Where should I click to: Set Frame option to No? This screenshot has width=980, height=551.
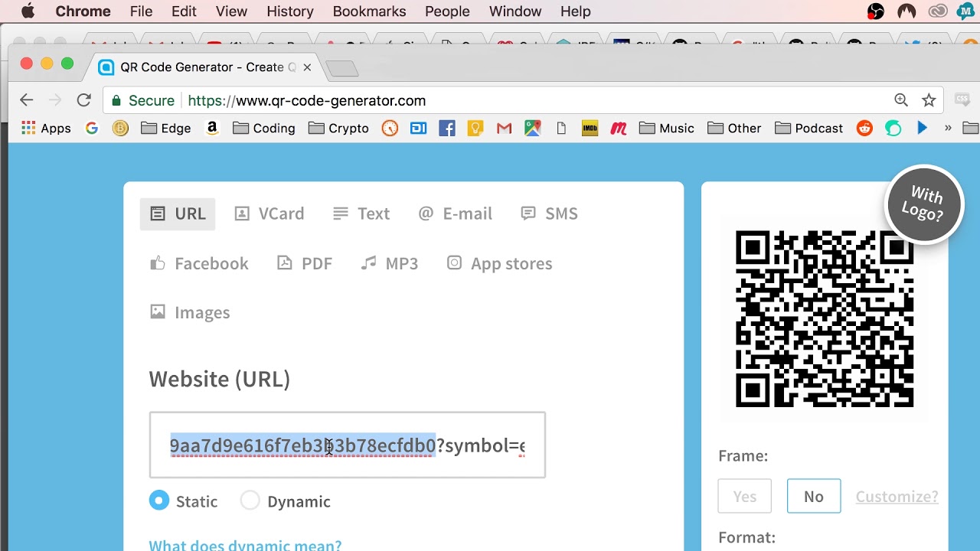pos(814,497)
